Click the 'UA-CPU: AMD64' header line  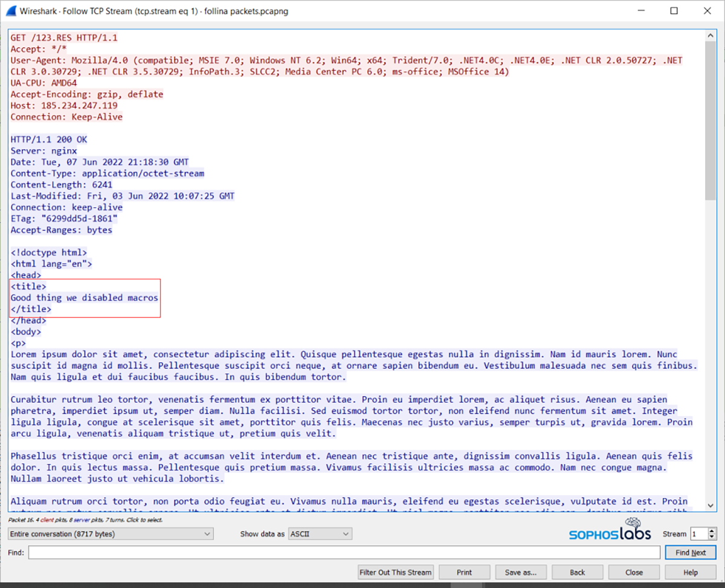(43, 83)
